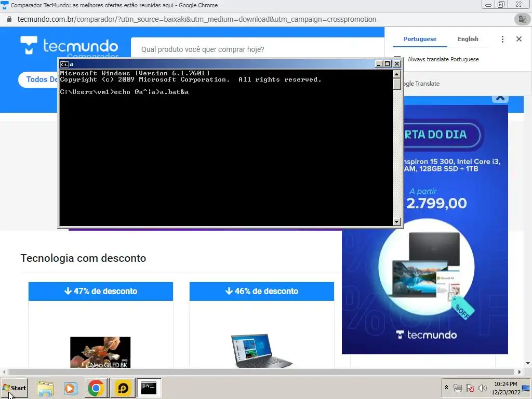Open the laptop product image

pyautogui.click(x=261, y=351)
